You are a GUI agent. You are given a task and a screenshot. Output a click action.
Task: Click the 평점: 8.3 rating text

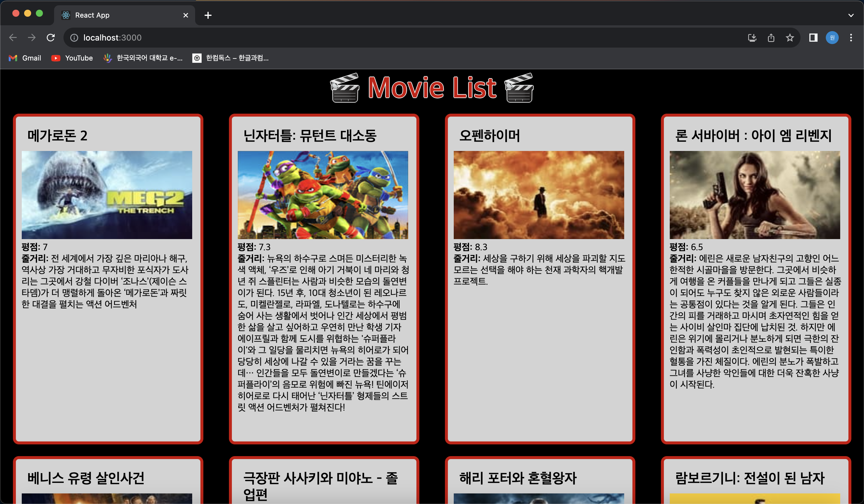point(470,247)
